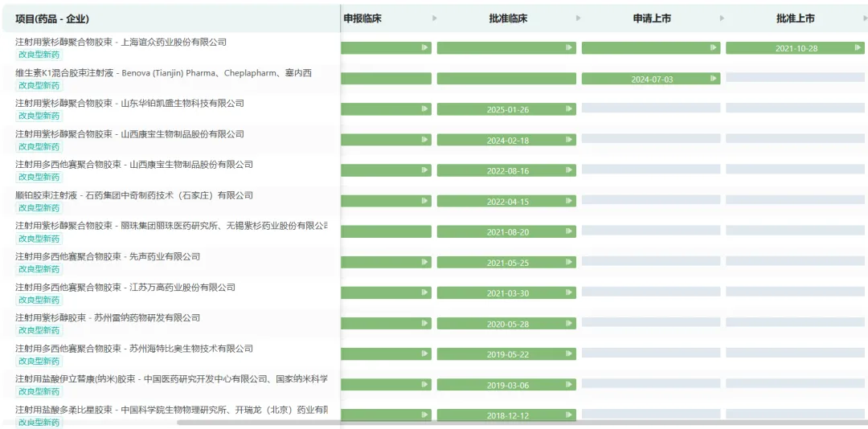
Task: Click arrow icon on the 2019-03-06 bar
Action: pos(569,385)
